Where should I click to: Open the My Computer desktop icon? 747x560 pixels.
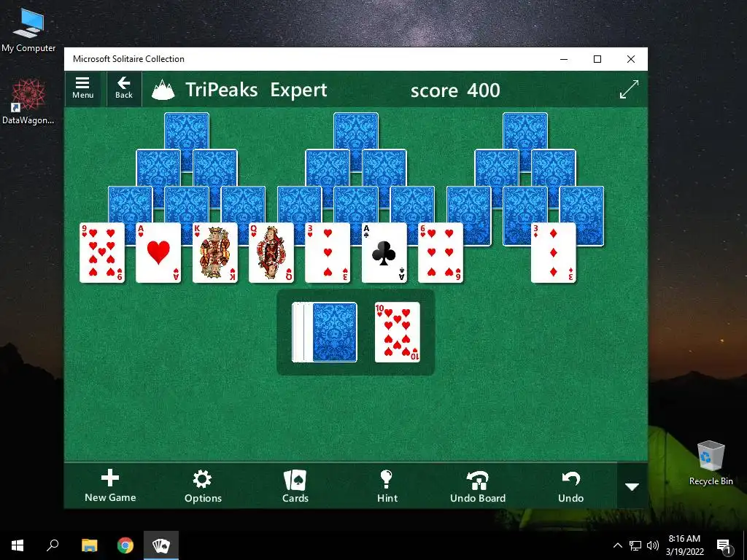click(28, 30)
